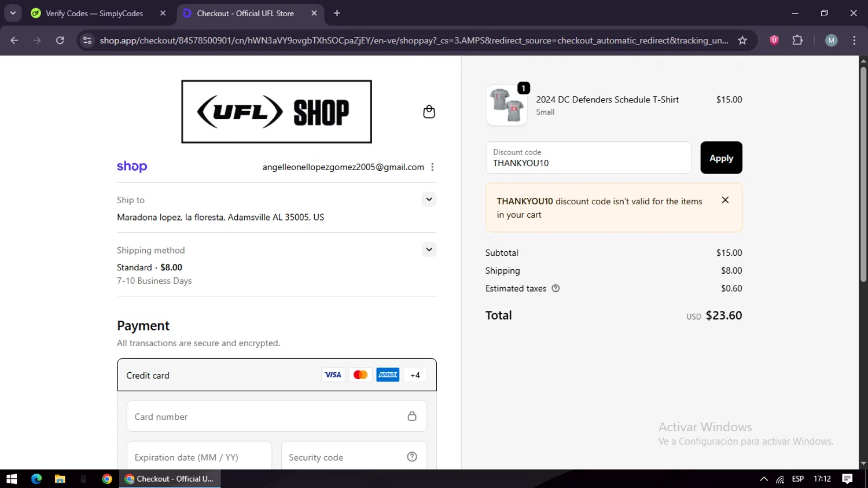Focus the Discount code input field
Image resolution: width=868 pixels, height=488 pixels.
point(589,157)
